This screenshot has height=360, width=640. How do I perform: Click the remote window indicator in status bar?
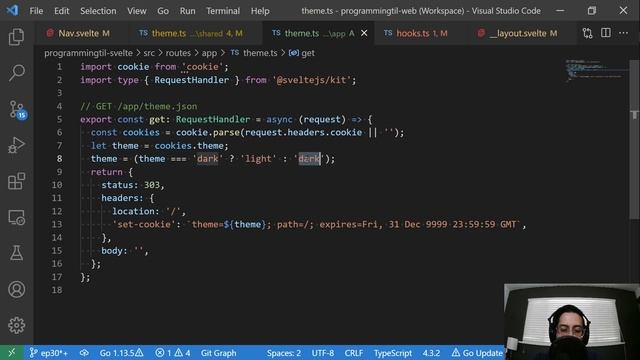(x=11, y=353)
